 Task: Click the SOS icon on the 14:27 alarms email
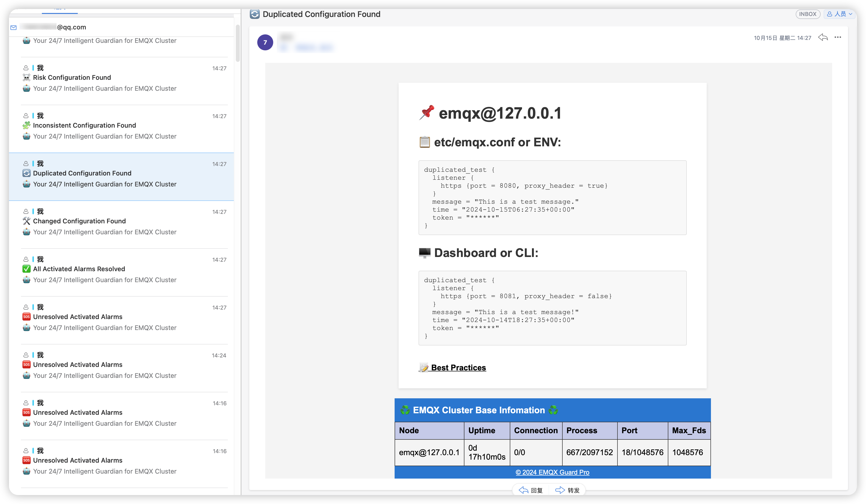point(26,317)
